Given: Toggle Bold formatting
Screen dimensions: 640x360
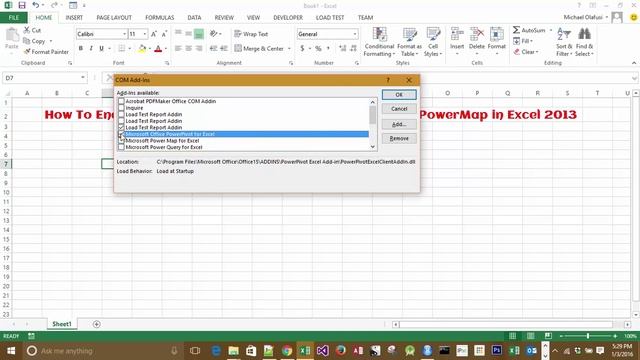Looking at the screenshot, I should (x=81, y=48).
